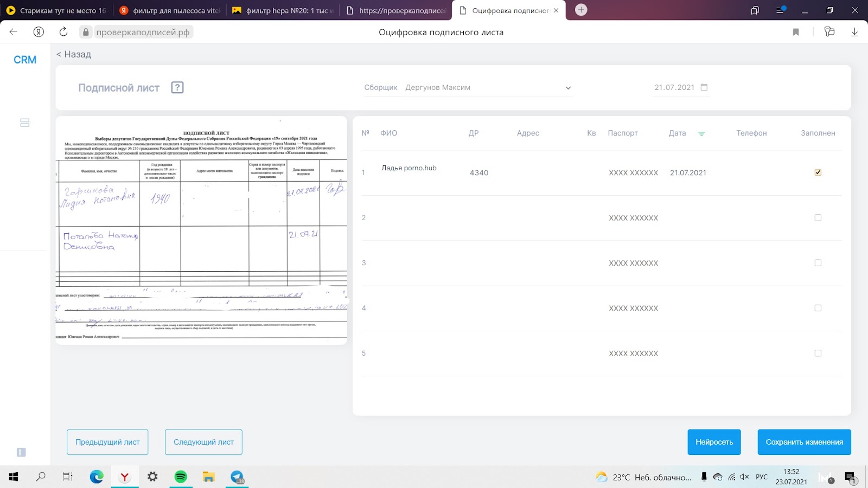
Task: Open File Explorer from the taskbar
Action: pyautogui.click(x=209, y=477)
